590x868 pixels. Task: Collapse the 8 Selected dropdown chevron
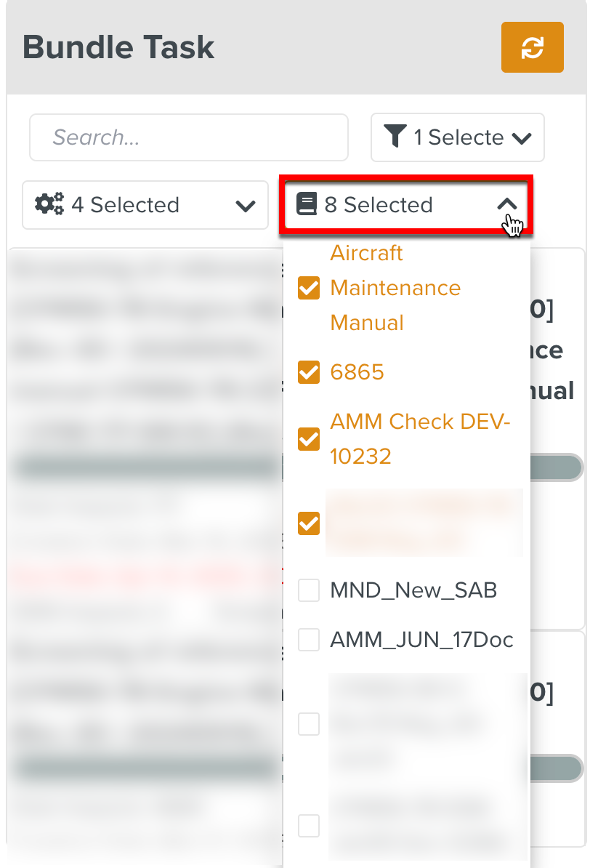[x=507, y=205]
